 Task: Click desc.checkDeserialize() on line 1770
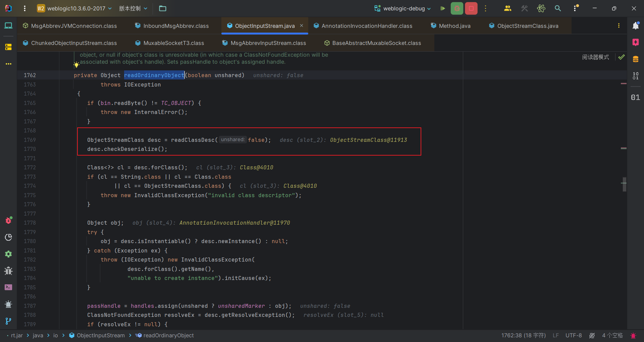tap(127, 149)
